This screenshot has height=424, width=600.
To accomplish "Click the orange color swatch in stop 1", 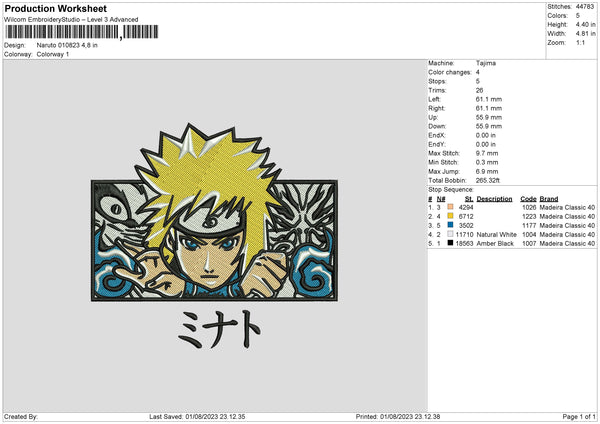I will point(450,207).
